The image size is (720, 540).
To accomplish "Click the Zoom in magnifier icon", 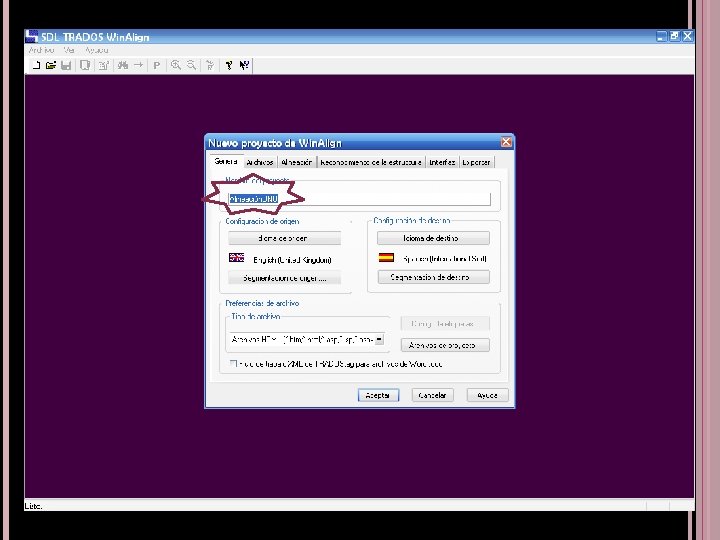I will (x=176, y=65).
